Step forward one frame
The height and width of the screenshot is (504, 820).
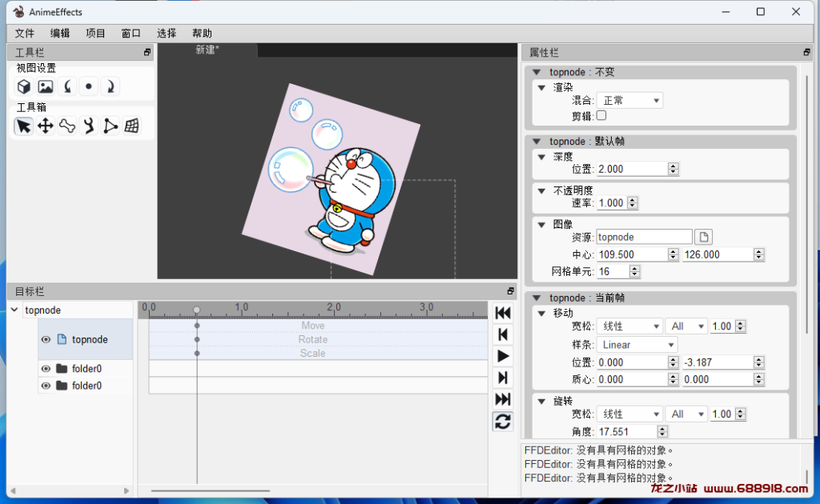click(x=503, y=378)
